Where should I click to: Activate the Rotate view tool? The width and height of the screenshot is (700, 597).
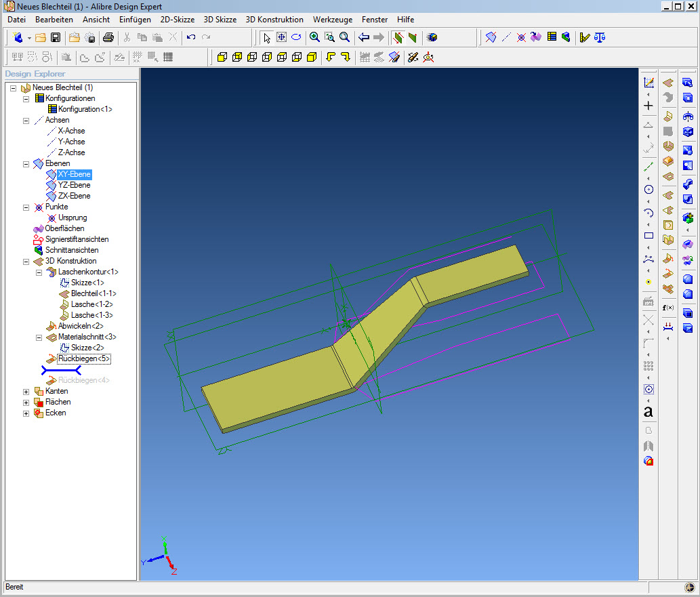tap(296, 37)
